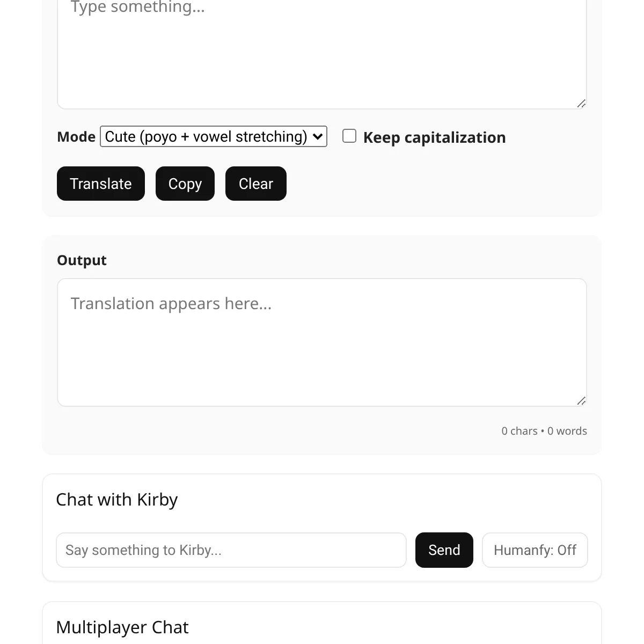Click the chars and words counter
The image size is (644, 644).
[544, 431]
